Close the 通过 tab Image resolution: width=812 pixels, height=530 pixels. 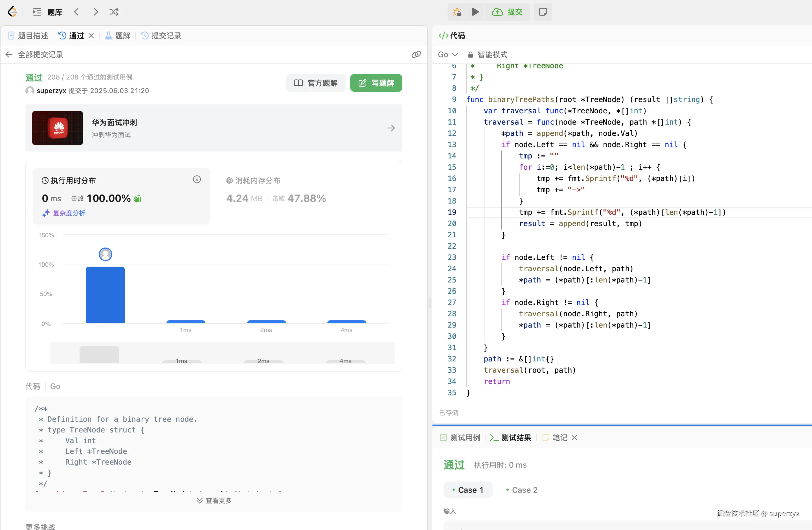tap(91, 36)
